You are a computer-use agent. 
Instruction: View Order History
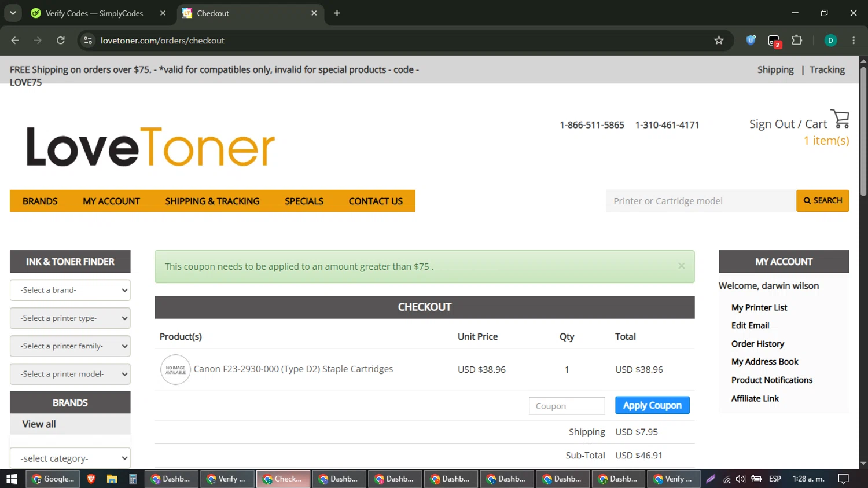tap(757, 344)
